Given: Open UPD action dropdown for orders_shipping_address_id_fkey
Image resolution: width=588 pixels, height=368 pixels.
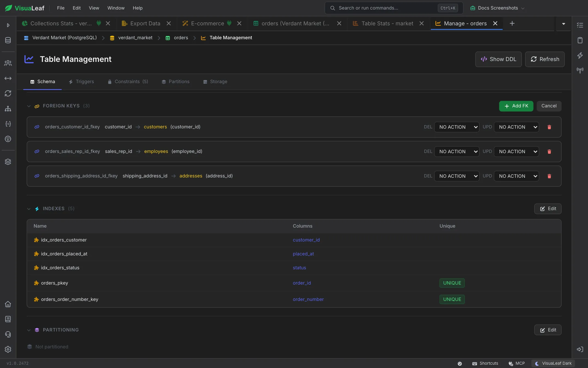Looking at the screenshot, I should click(516, 176).
